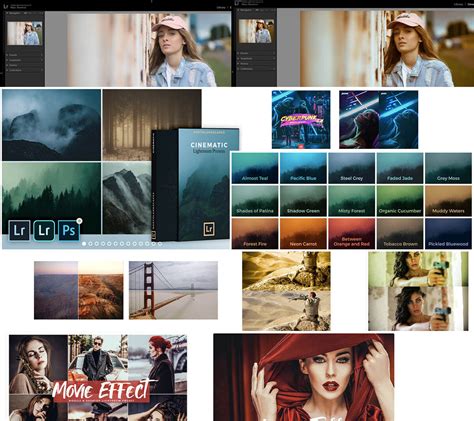
Task: Click the CINEMATIC title on the box
Action: click(209, 145)
